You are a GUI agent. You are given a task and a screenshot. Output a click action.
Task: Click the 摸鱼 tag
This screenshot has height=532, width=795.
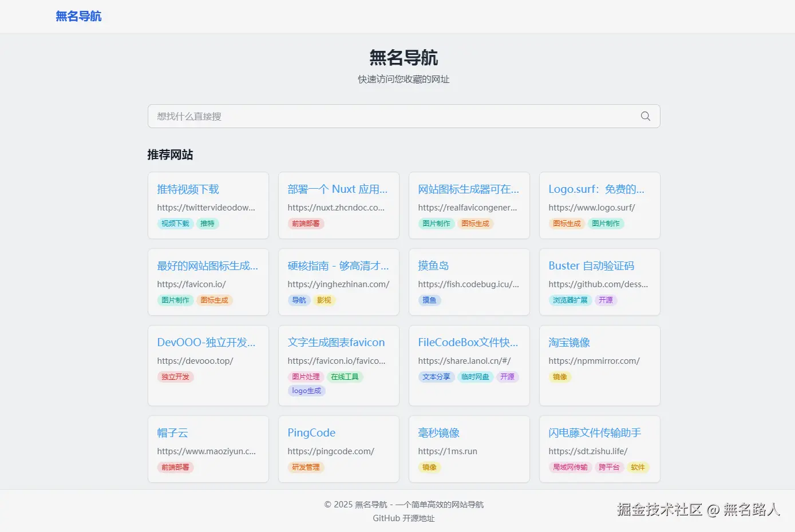pyautogui.click(x=429, y=300)
